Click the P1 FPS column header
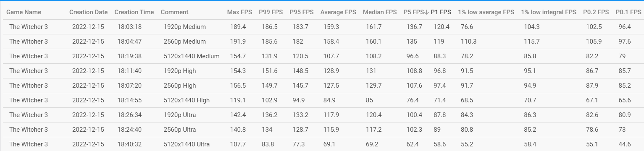The height and width of the screenshot is (151, 644). click(441, 12)
